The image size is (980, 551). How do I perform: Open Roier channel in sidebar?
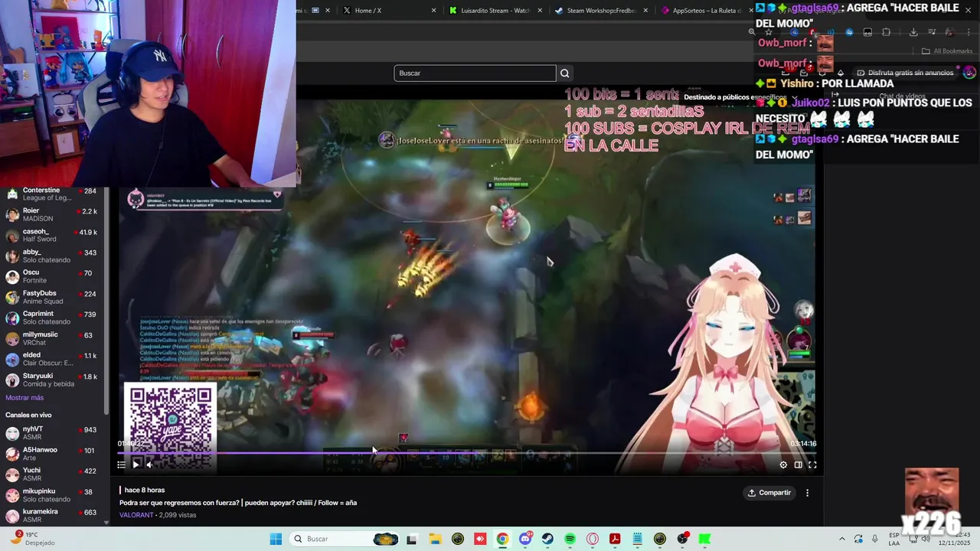[x=52, y=214]
